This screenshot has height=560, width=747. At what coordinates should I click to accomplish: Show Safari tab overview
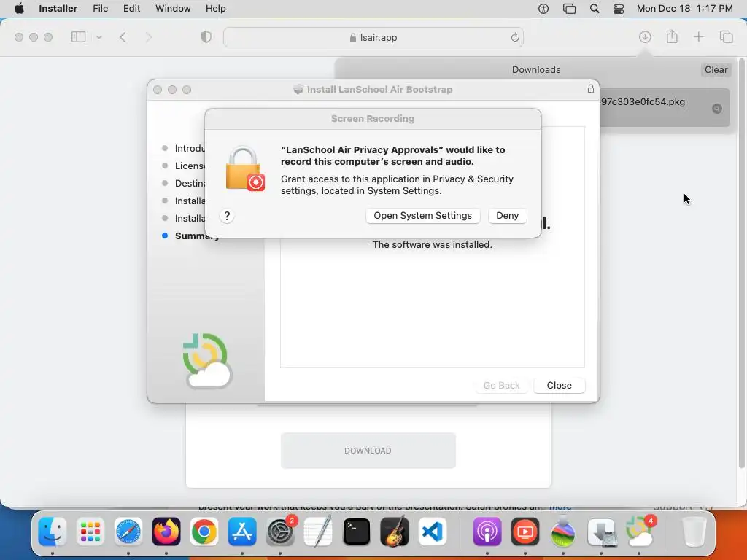pyautogui.click(x=726, y=36)
